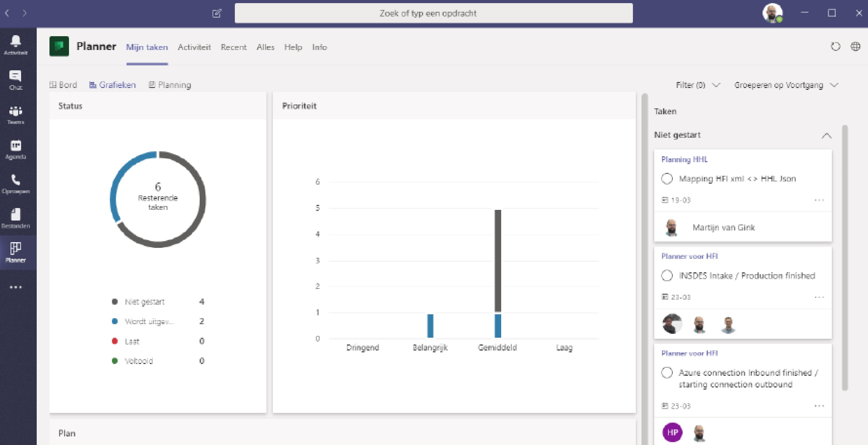
Task: Click the refresh icon near top right
Action: coord(835,47)
